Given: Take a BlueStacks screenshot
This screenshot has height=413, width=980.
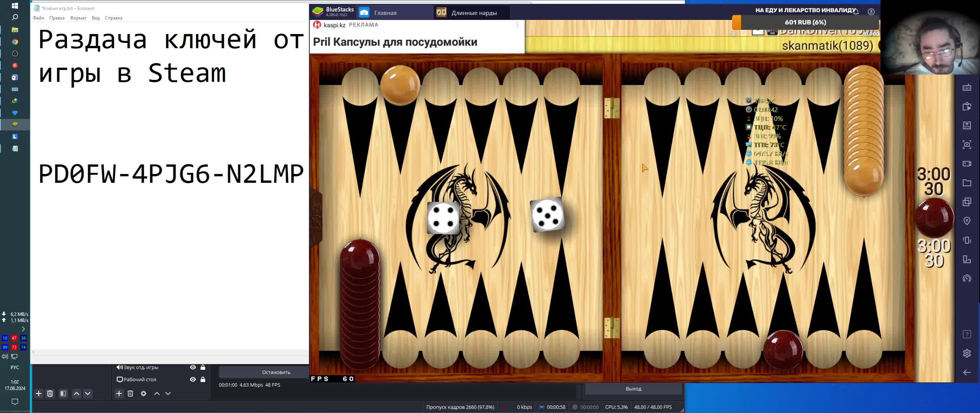Looking at the screenshot, I should (x=967, y=145).
